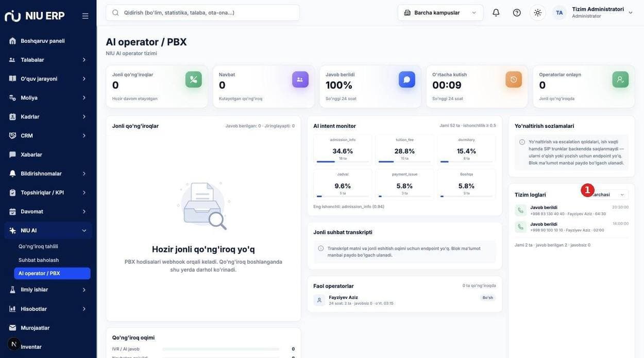Open the Boshqaruv paneli home icon
The width and height of the screenshot is (644, 358).
pos(12,41)
